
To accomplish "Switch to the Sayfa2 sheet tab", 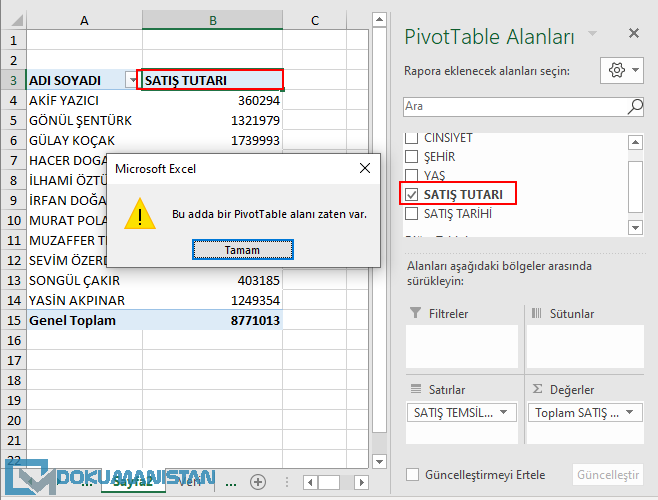I will pos(133,482).
